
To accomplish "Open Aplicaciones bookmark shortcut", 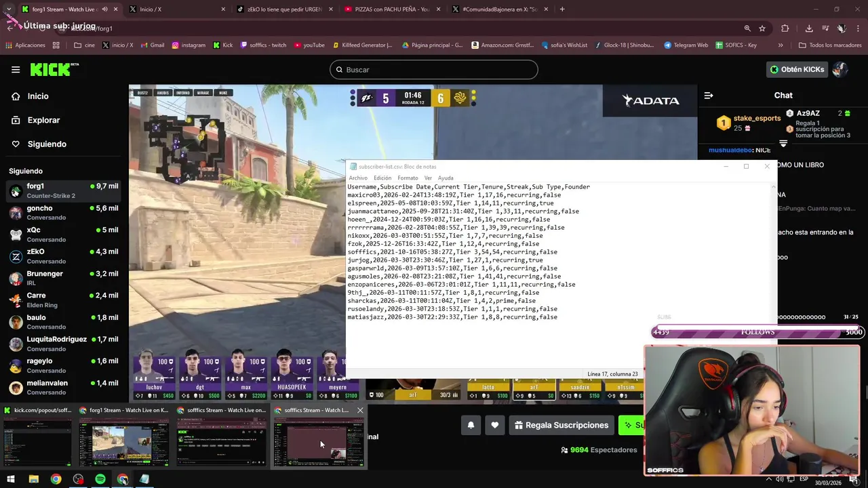I will click(26, 45).
